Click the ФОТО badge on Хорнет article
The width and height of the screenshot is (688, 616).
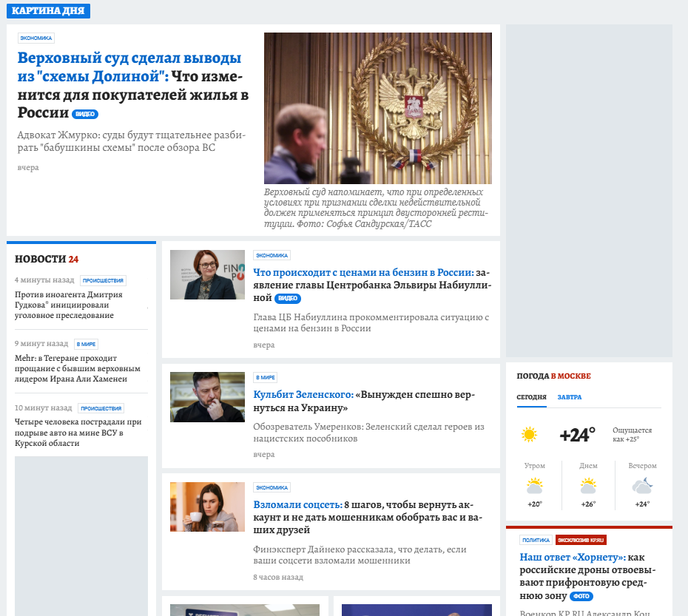click(x=581, y=596)
